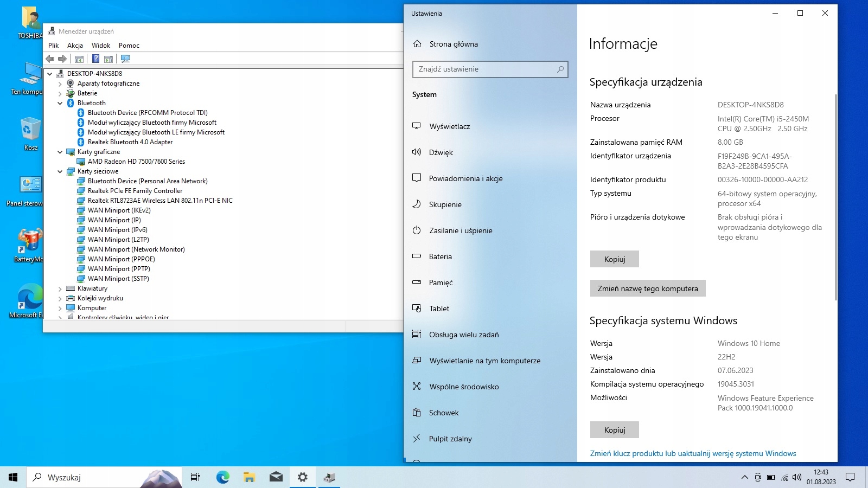Image resolution: width=868 pixels, height=488 pixels.
Task: Click the Back arrow in Device Manager toolbar
Action: click(50, 59)
